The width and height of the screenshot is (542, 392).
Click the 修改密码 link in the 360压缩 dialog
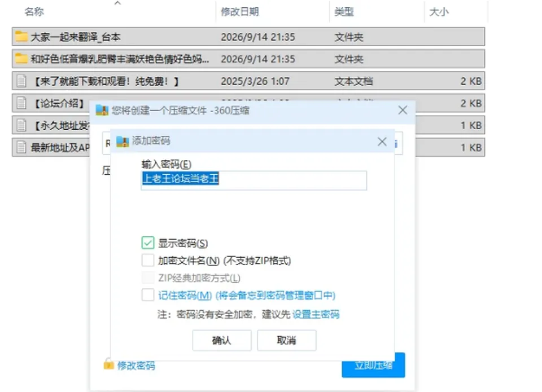(136, 365)
